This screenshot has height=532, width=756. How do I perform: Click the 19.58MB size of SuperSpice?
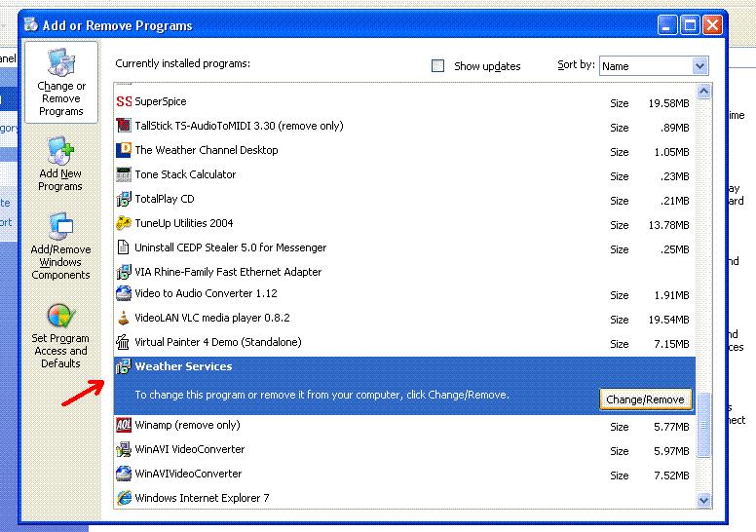[x=668, y=103]
